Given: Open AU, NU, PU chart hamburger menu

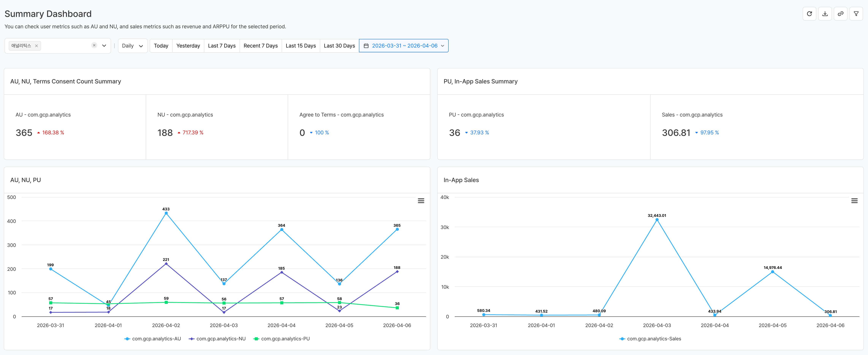Looking at the screenshot, I should (421, 201).
